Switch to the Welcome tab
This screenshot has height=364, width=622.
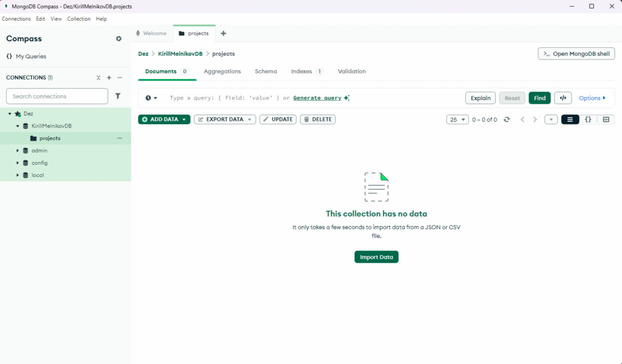[x=151, y=33]
